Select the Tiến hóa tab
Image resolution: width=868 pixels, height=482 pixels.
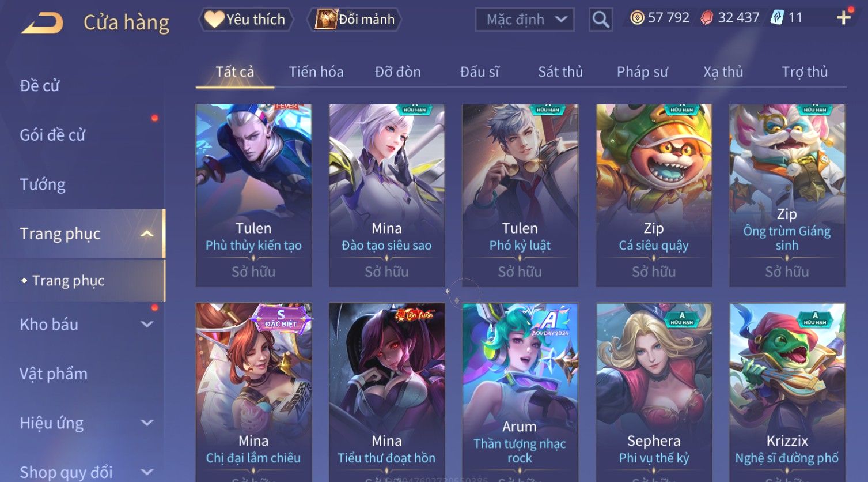tap(316, 72)
